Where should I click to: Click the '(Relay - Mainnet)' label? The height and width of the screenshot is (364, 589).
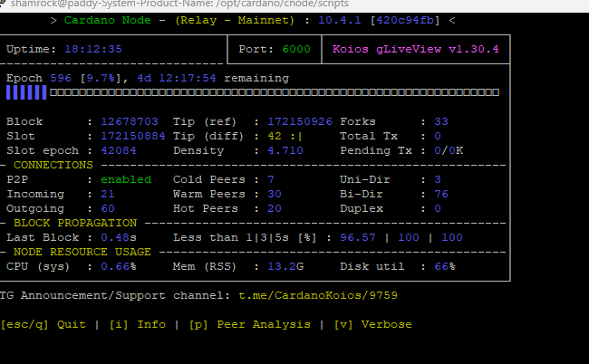[x=235, y=20]
